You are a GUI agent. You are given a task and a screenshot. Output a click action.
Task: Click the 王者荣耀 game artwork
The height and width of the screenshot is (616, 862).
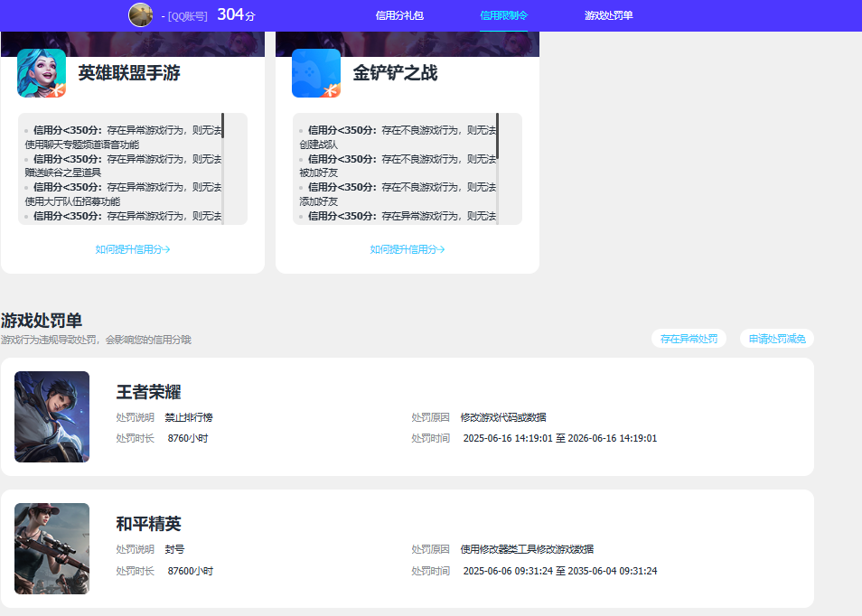pyautogui.click(x=52, y=415)
